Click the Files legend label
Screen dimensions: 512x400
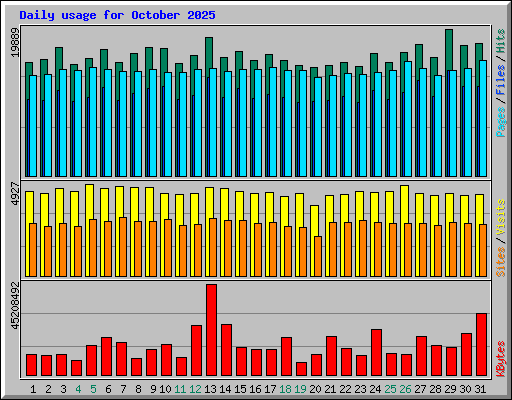pos(501,80)
